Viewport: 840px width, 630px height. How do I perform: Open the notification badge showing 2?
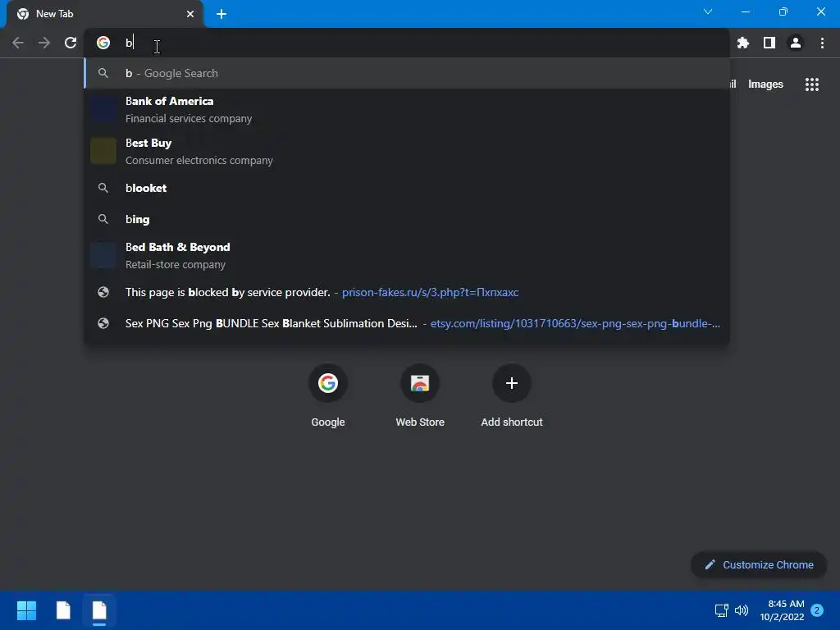(817, 610)
